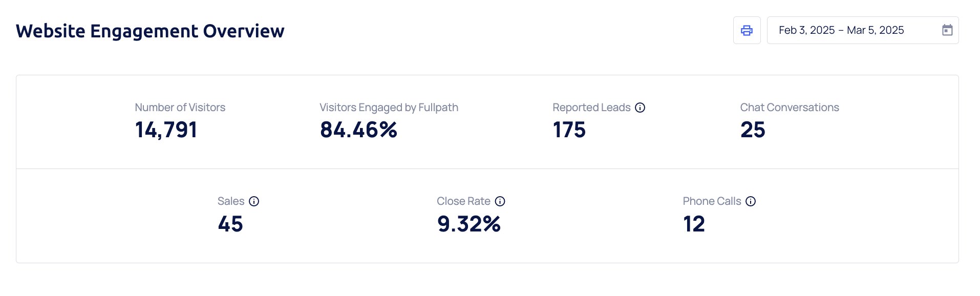This screenshot has width=980, height=296.
Task: Select the 14,791 visitors value
Action: 166,130
